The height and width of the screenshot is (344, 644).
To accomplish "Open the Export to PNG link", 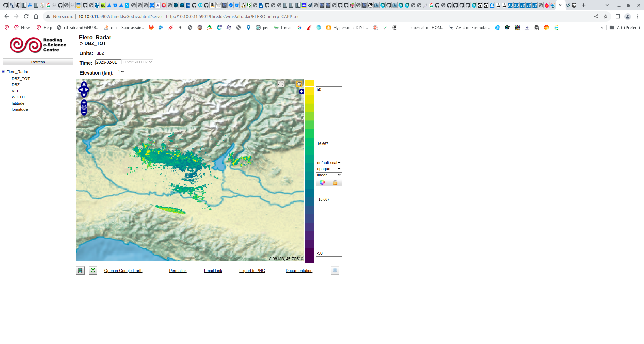I will (x=252, y=271).
